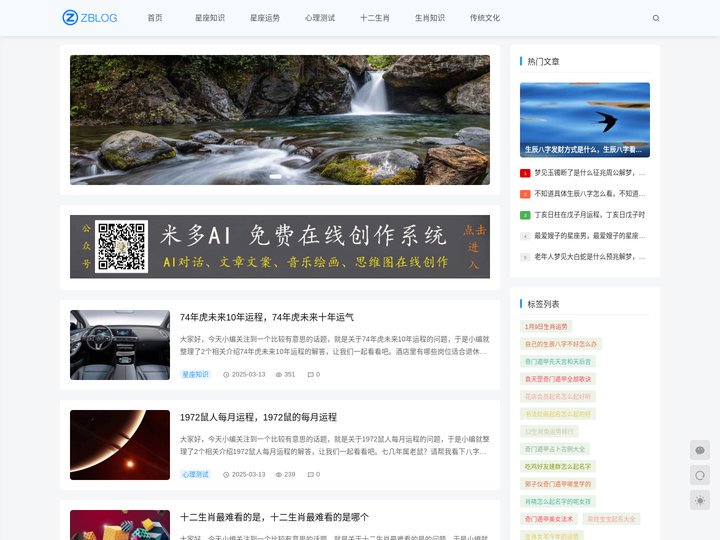Open hot article 梦见玉镯断了是什么征兆
The image size is (720, 540).
(x=590, y=173)
